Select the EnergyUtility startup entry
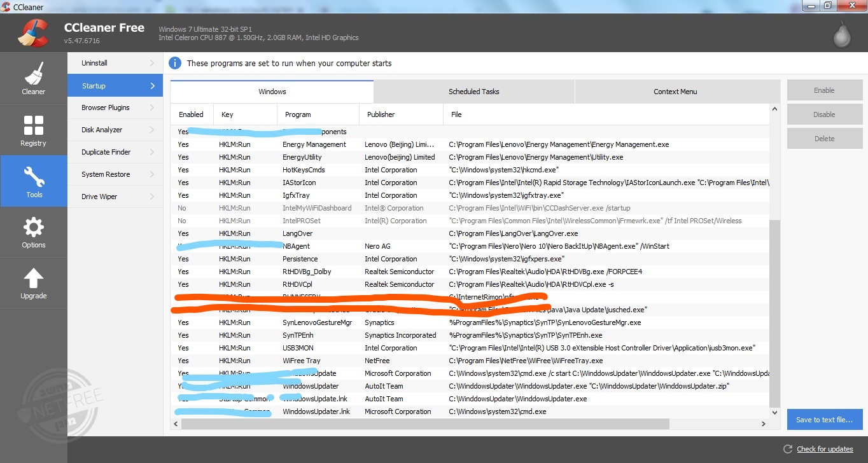868x463 pixels. pos(470,157)
